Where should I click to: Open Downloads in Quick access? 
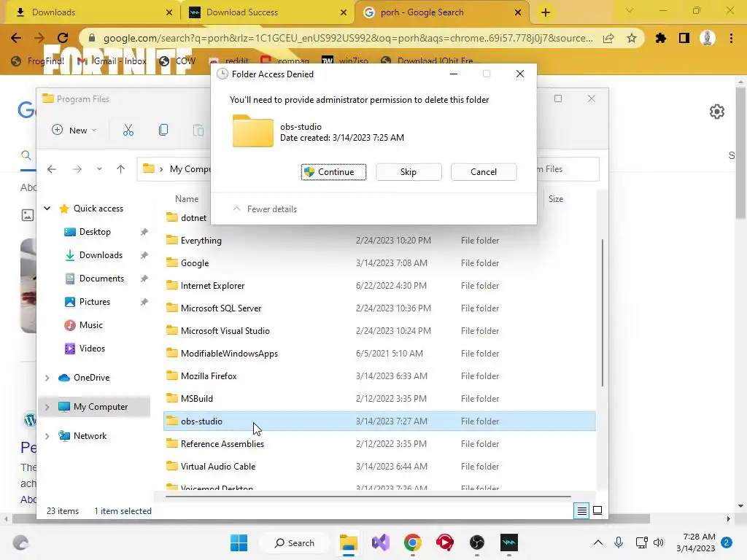101,255
